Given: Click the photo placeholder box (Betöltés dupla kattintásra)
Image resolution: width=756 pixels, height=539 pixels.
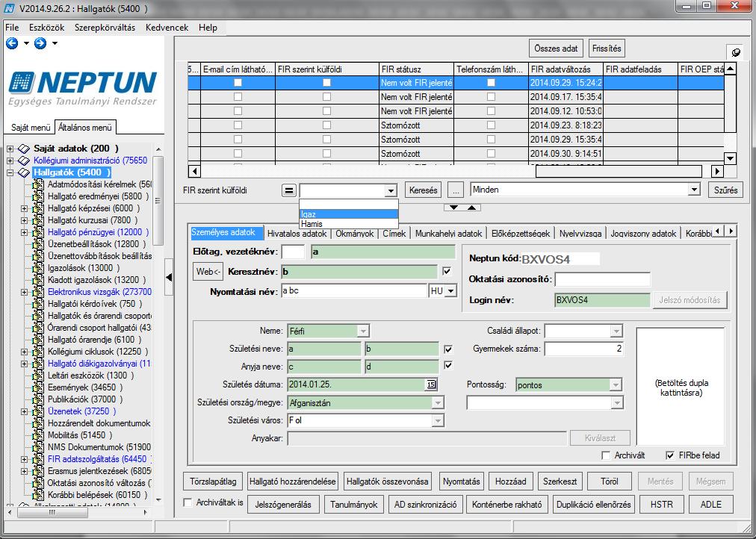Looking at the screenshot, I should (x=681, y=387).
